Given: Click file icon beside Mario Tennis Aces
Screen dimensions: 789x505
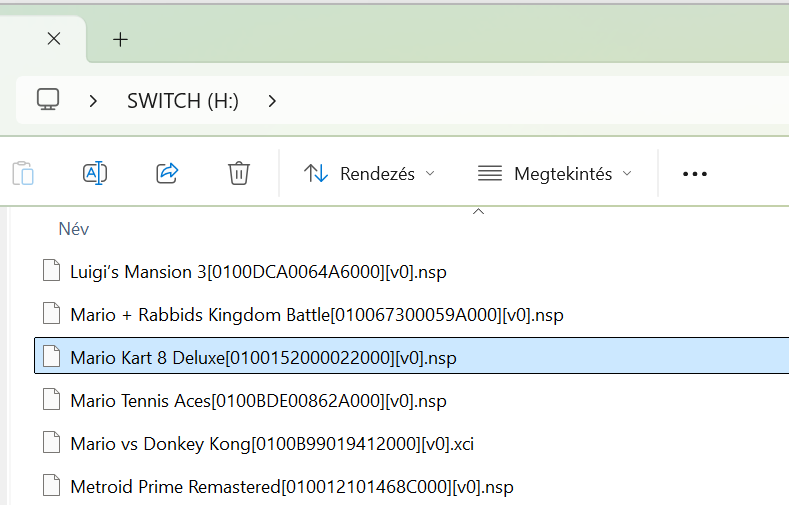Looking at the screenshot, I should (x=51, y=399).
